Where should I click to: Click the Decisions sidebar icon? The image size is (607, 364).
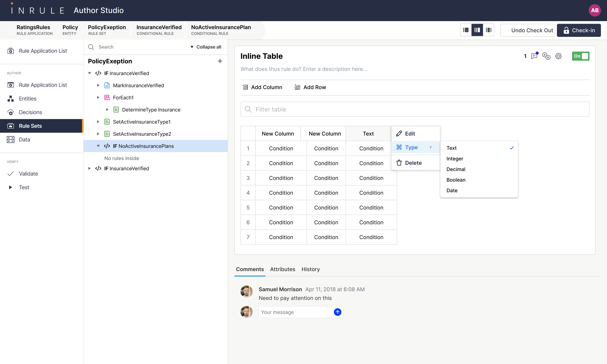[x=11, y=112]
